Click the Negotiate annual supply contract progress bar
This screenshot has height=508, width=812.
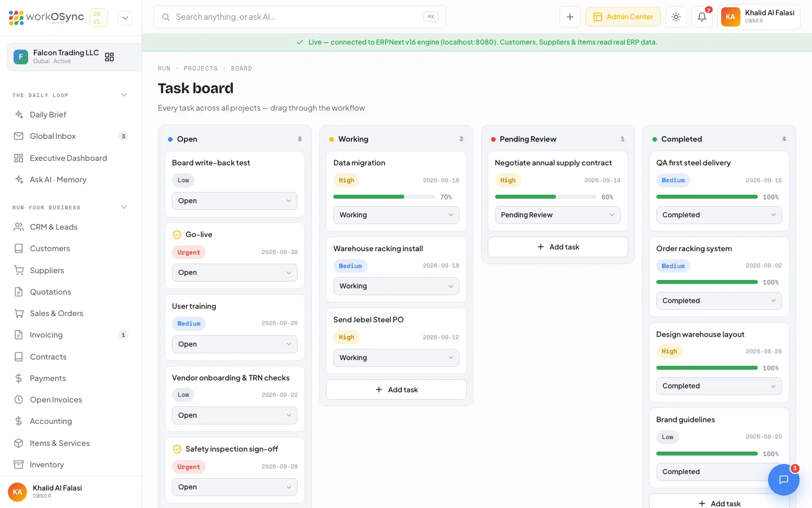[x=545, y=197]
